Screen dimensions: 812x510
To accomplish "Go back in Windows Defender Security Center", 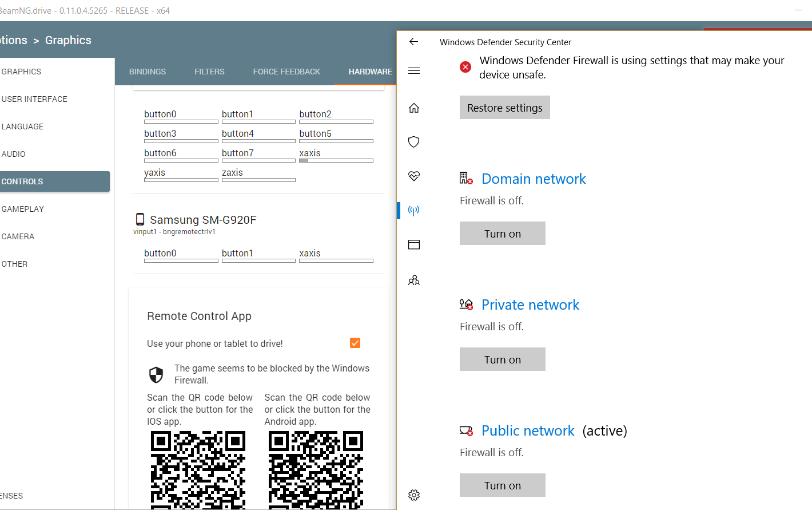I will tap(414, 42).
